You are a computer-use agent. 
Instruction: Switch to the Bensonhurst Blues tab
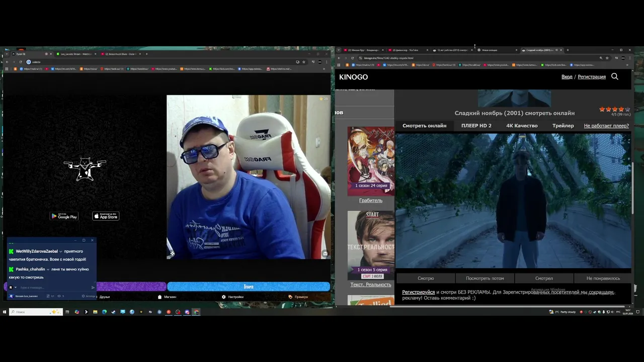[x=120, y=54]
